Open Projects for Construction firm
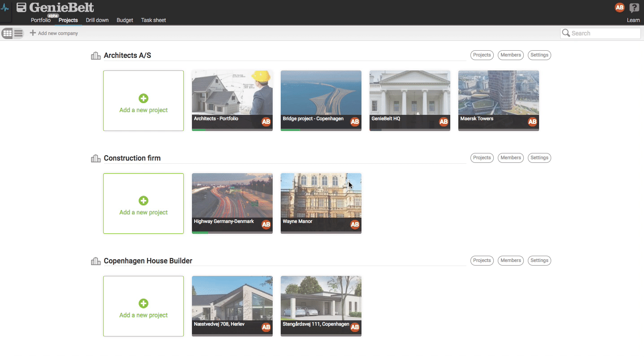Viewport: 644px width, 358px height. pos(482,158)
